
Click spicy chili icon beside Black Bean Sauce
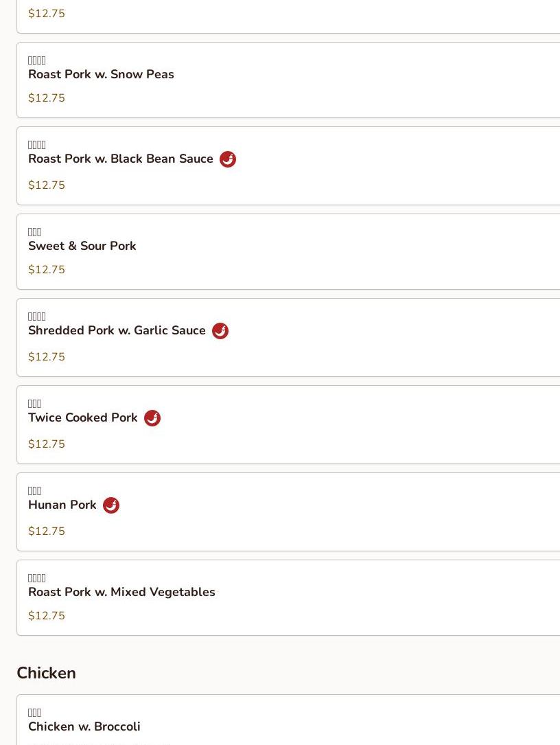click(228, 159)
